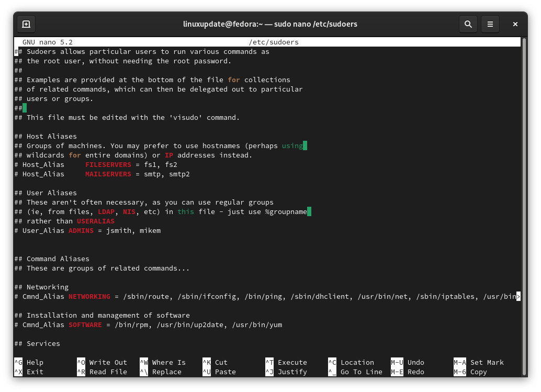Click the /usr/bin/up2date path

click(x=190, y=324)
